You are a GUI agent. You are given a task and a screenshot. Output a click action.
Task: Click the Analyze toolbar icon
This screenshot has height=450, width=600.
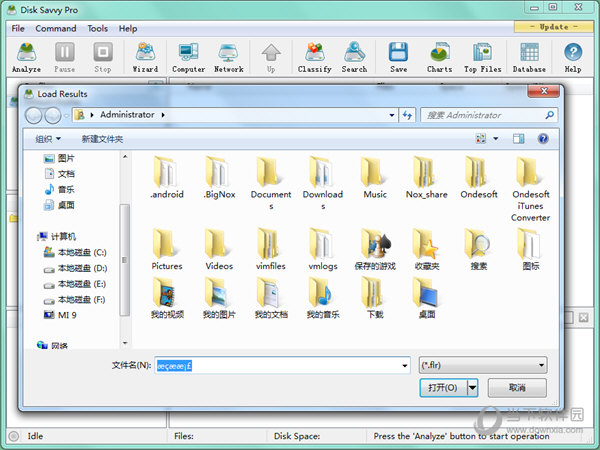pos(26,57)
